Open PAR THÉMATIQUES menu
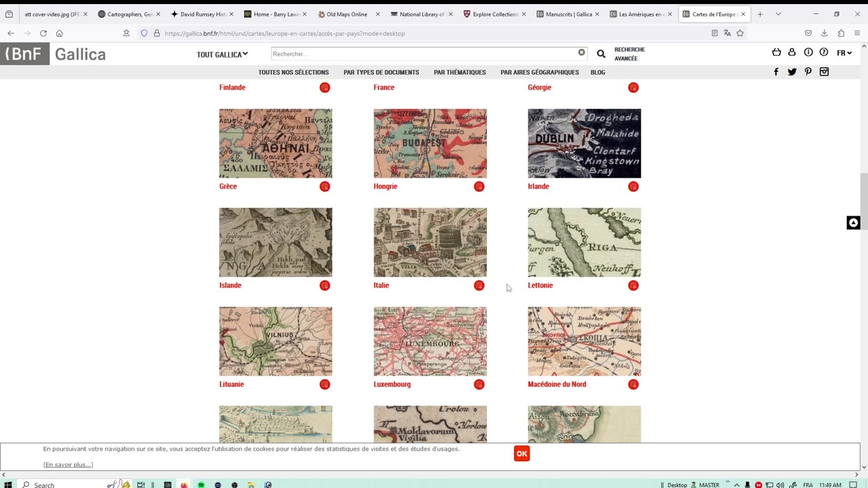Image resolution: width=868 pixels, height=488 pixels. pyautogui.click(x=460, y=73)
